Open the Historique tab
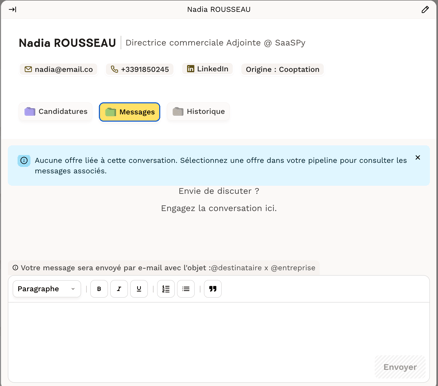This screenshot has width=438, height=386. point(198,111)
